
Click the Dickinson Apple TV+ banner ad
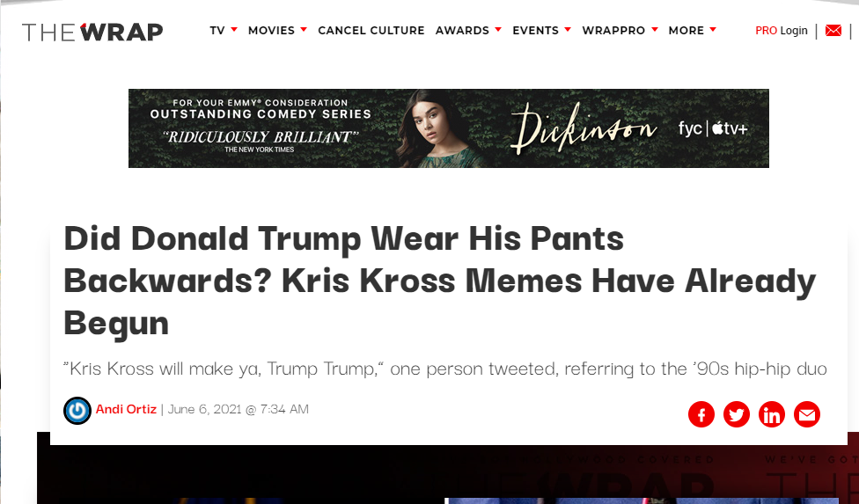[x=449, y=128]
